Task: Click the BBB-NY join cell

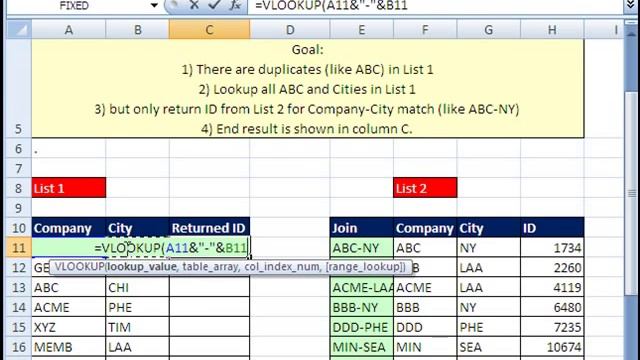Action: (362, 307)
